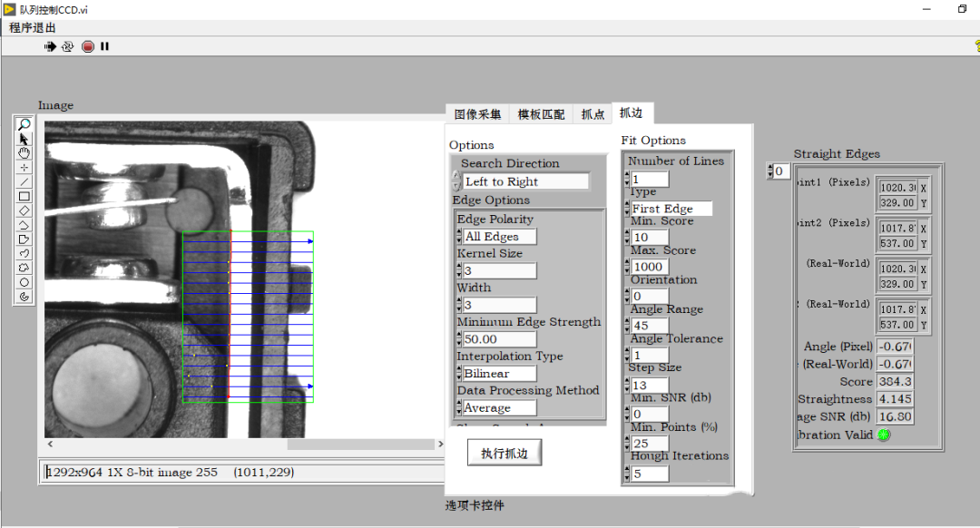Click the Number of Lines value field
This screenshot has height=528, width=980.
pyautogui.click(x=650, y=180)
